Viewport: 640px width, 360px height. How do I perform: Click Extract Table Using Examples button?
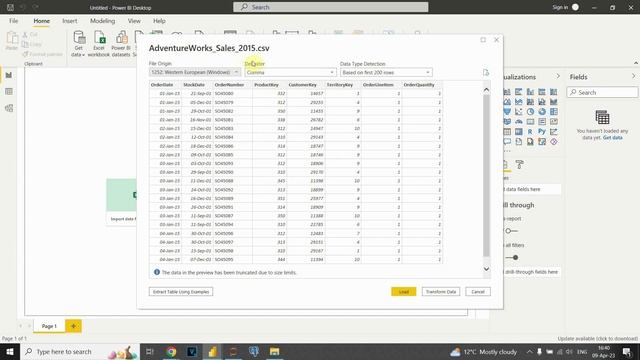click(181, 292)
